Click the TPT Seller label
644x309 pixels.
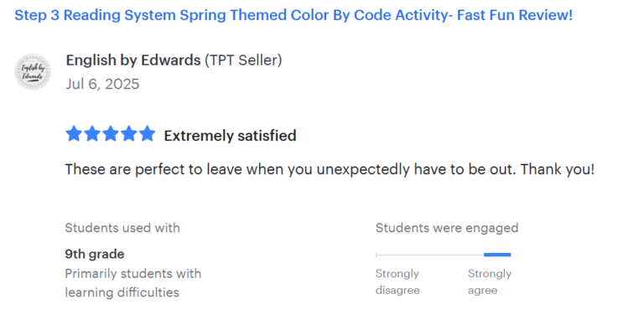pos(243,60)
